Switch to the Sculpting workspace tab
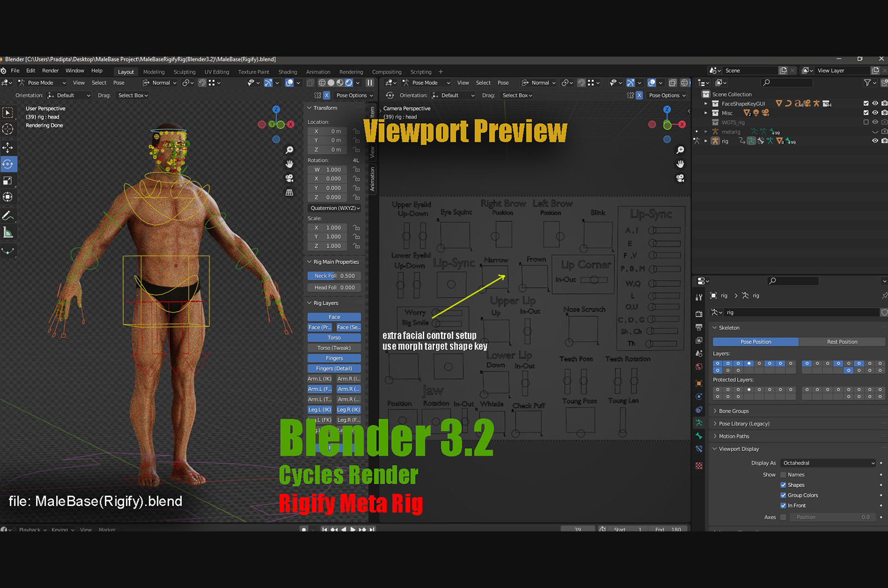The image size is (888, 588). point(184,72)
